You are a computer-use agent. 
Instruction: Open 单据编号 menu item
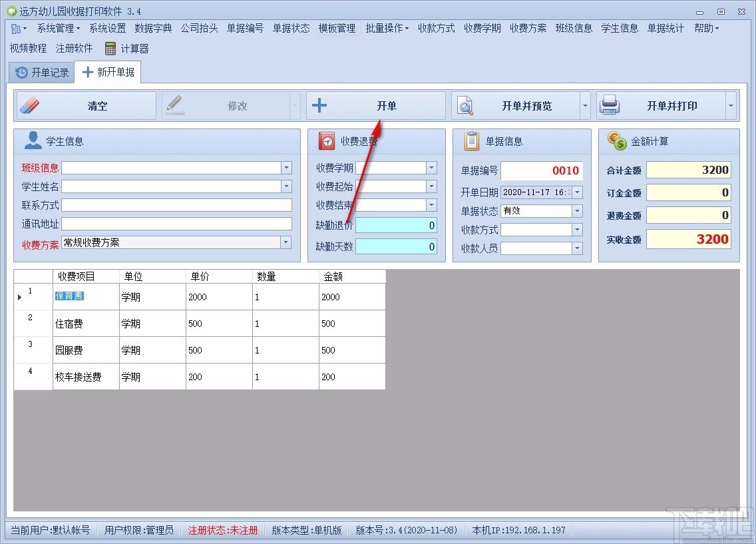(246, 29)
